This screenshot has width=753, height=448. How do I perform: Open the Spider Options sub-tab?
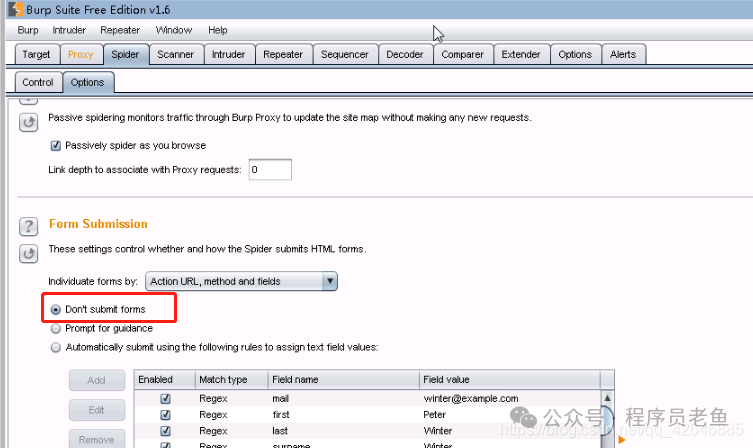tap(88, 82)
